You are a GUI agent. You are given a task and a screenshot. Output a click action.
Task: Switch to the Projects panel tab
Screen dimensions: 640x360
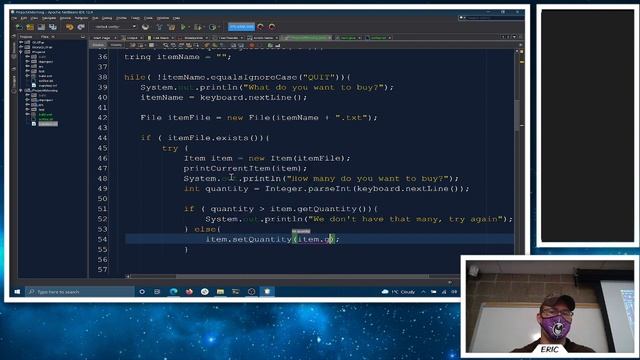tap(26, 37)
